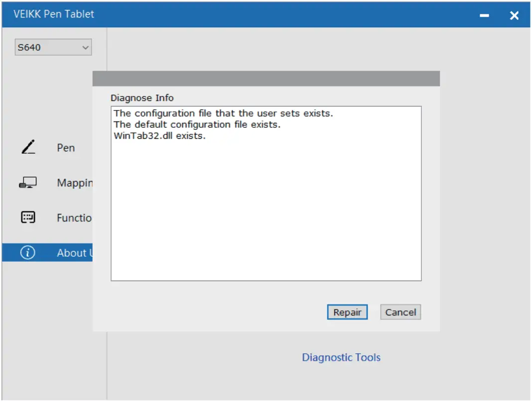Choose the Function keyboard icon
The image size is (532, 402).
[28, 217]
